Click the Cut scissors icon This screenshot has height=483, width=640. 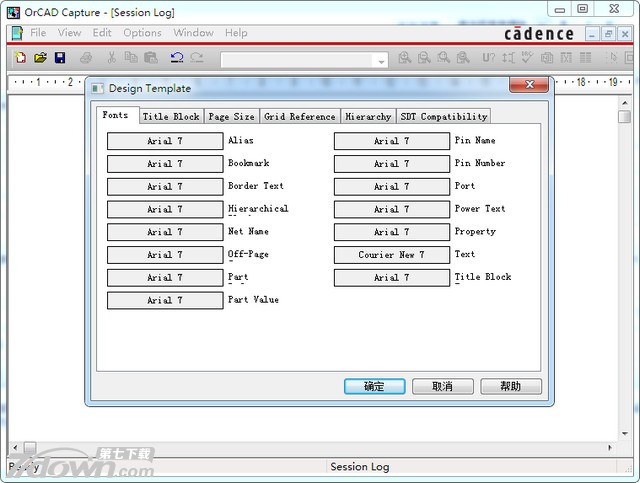click(111, 58)
